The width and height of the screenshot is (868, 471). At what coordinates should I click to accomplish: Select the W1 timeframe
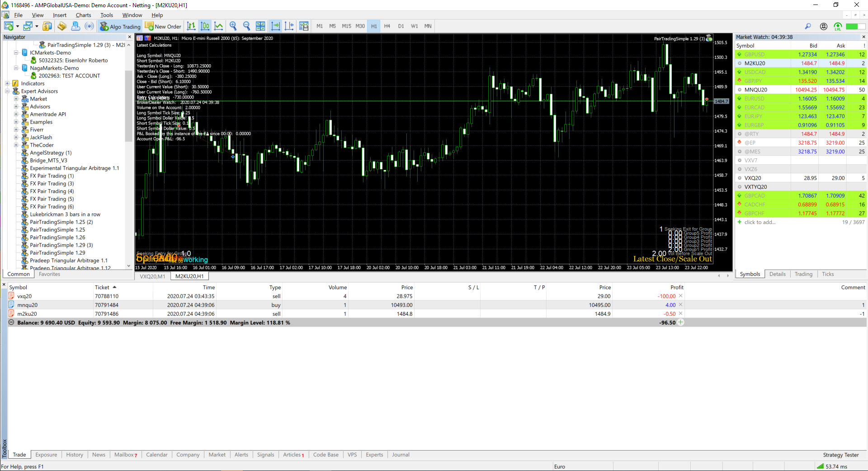pos(414,26)
